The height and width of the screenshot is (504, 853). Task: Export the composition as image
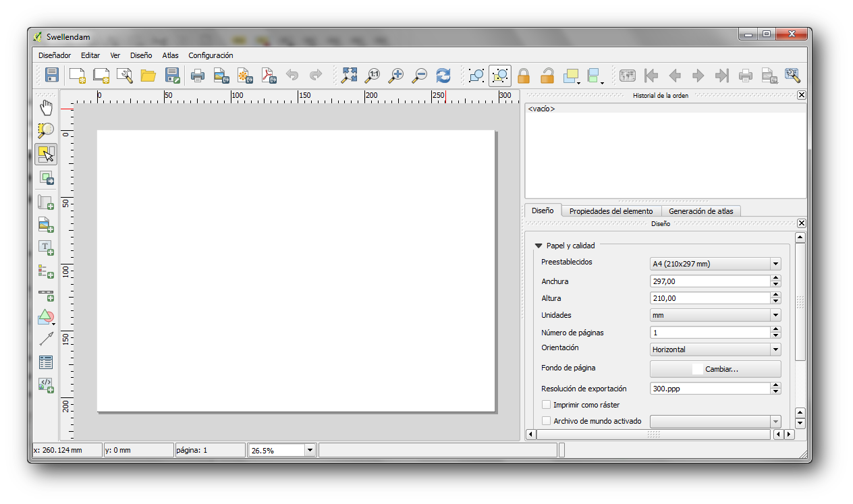click(221, 75)
